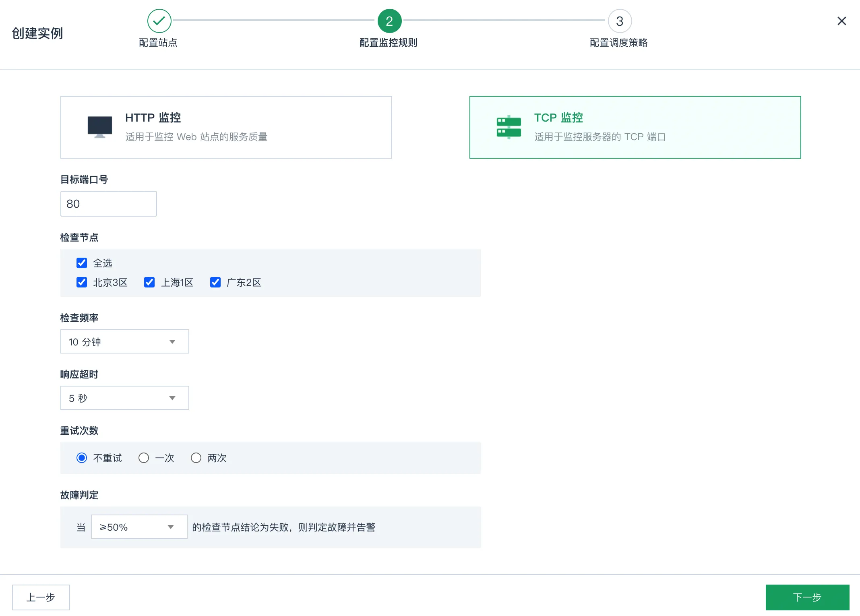Select the 两次 retry radio button

click(196, 458)
